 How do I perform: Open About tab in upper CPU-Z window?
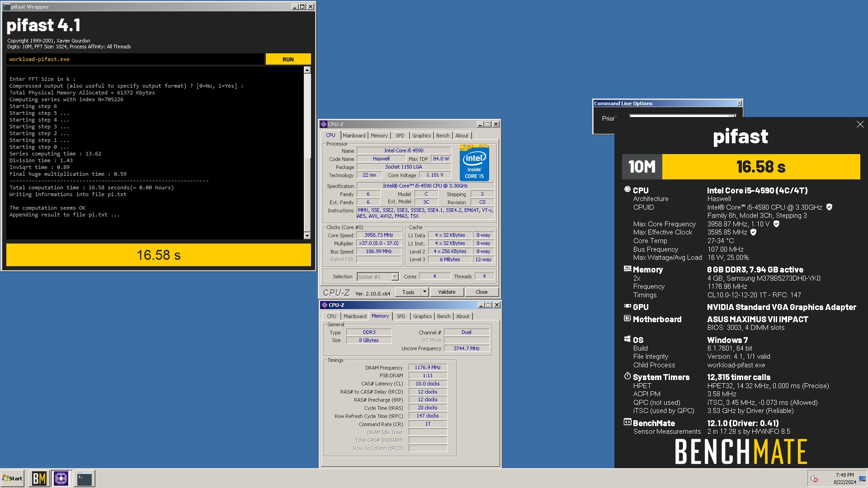[462, 136]
